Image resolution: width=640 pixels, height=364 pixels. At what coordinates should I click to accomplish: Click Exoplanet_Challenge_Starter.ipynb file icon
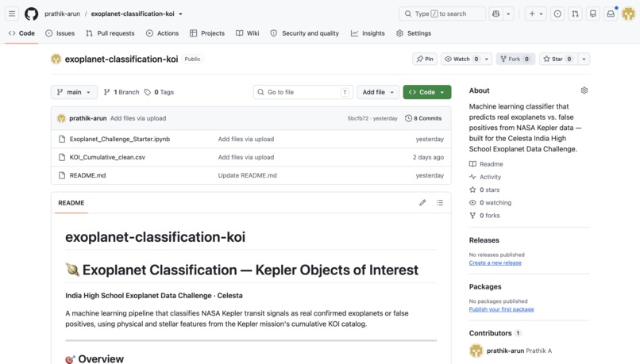click(x=62, y=139)
